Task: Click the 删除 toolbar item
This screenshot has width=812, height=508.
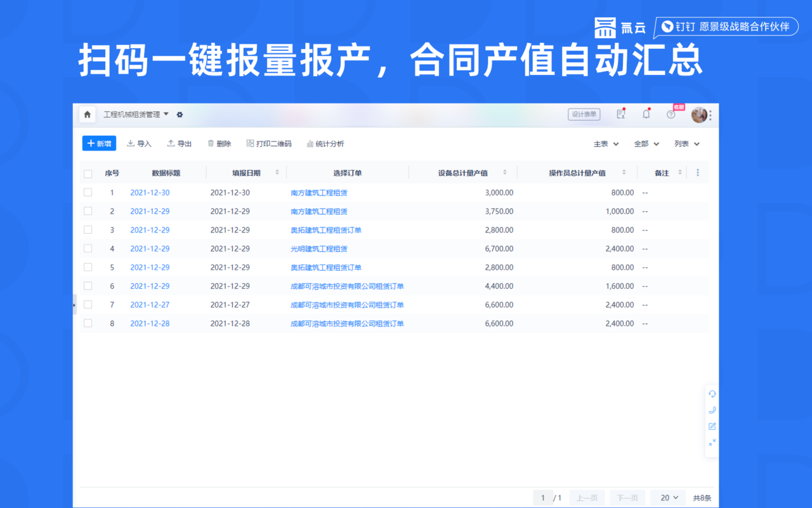Action: pyautogui.click(x=219, y=144)
